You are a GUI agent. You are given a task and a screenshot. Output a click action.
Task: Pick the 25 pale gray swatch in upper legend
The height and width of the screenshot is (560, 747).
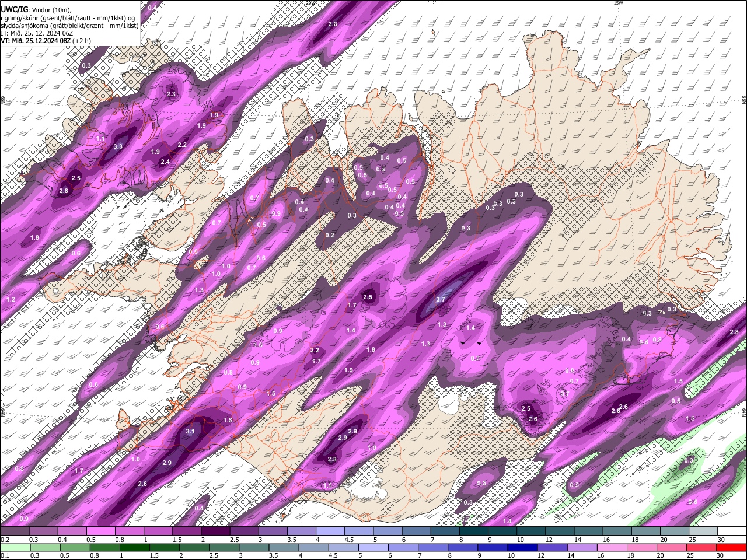click(x=703, y=531)
